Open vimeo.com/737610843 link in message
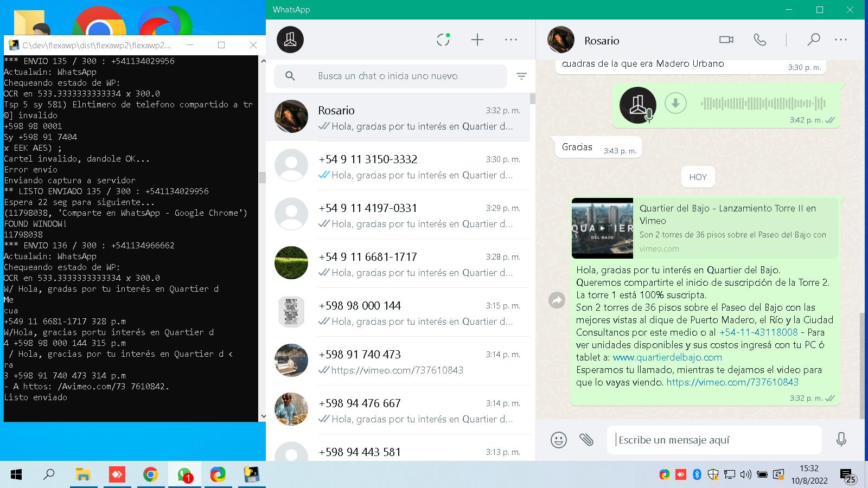 click(x=732, y=382)
